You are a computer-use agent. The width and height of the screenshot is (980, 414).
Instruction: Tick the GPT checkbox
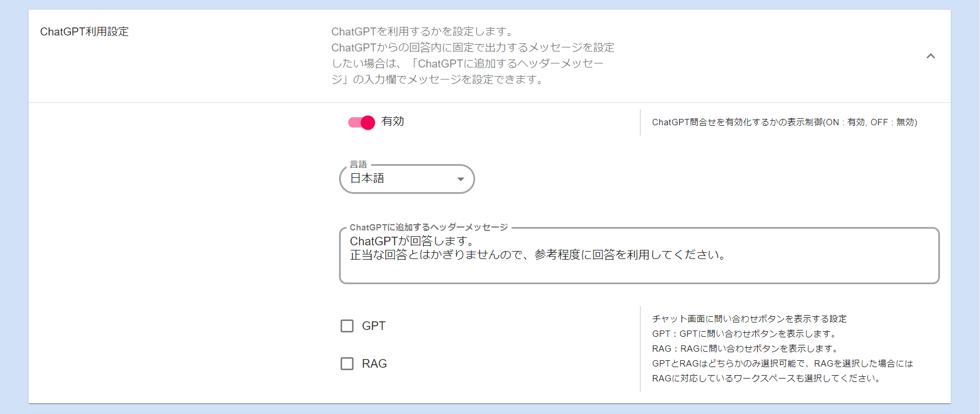[347, 326]
